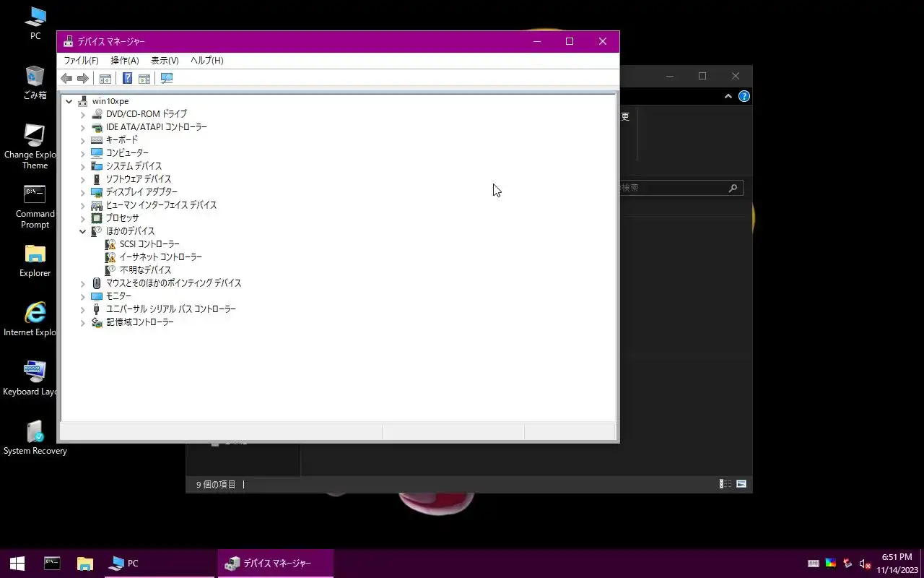Expand ユニバーサル シリアル バス コントローラー node
The width and height of the screenshot is (924, 578).
tap(82, 309)
